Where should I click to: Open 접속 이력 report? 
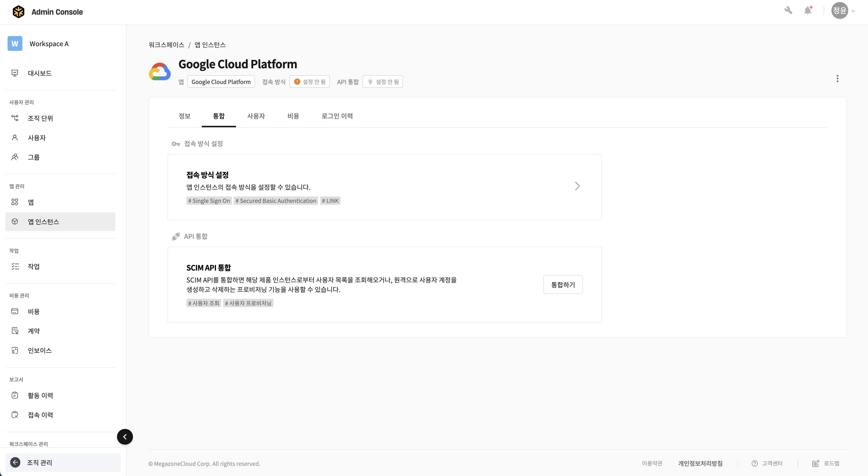tap(60, 415)
